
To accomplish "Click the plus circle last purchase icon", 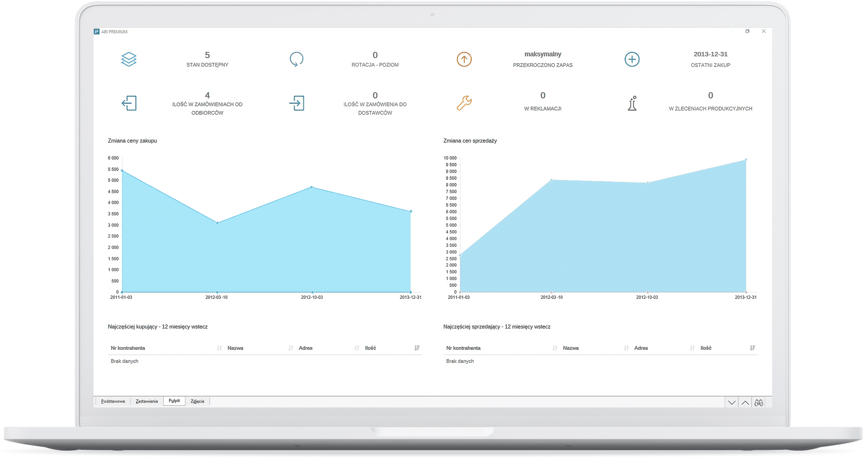I will (632, 59).
